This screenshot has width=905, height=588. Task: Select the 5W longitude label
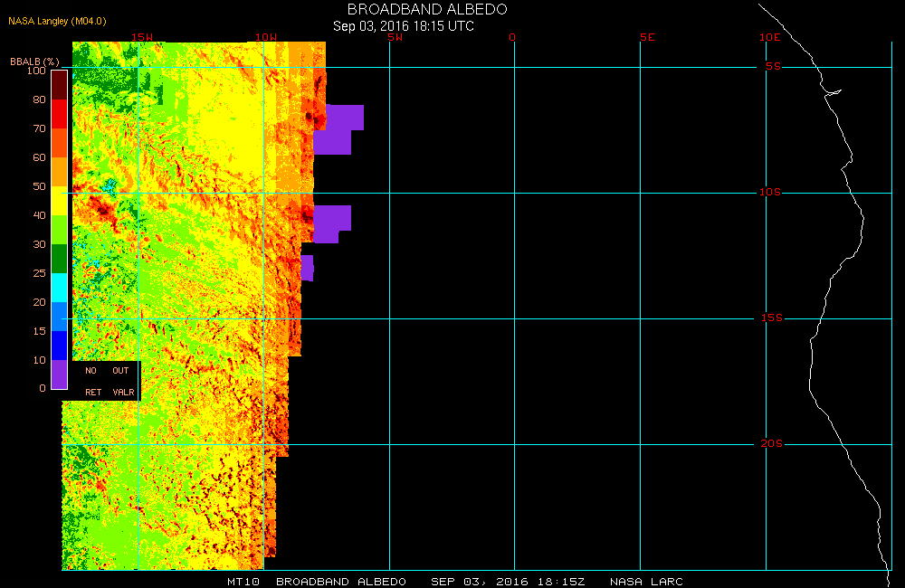(x=394, y=38)
